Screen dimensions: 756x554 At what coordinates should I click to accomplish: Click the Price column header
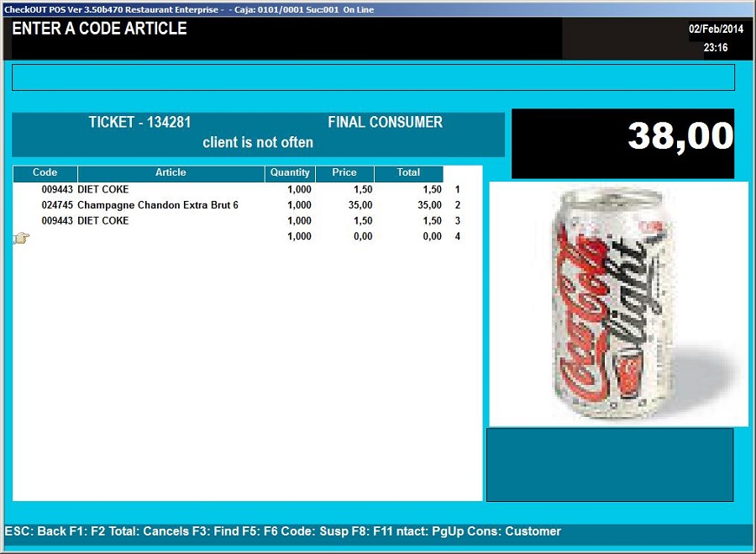344,173
